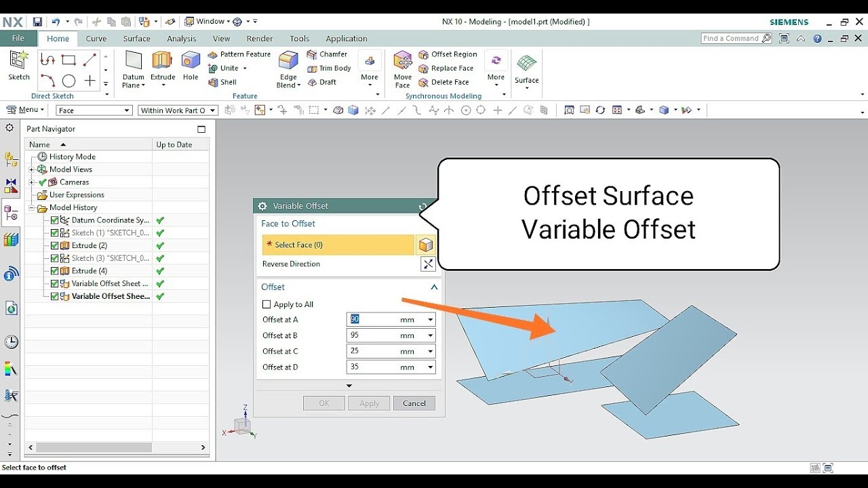Uncheck the Extrude (4) feature checkbox
This screenshot has height=488, width=868.
click(55, 271)
